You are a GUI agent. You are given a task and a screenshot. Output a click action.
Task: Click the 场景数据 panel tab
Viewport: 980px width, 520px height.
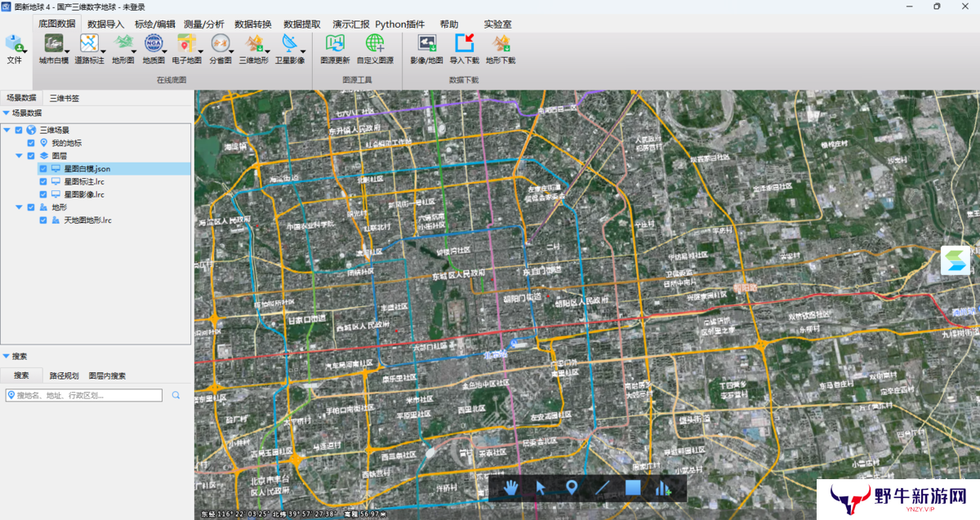[21, 98]
